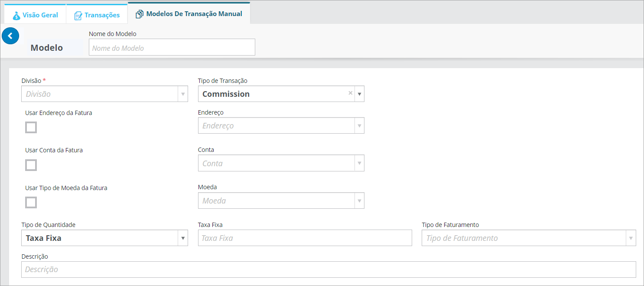Click the Taxa Fixa value in Tipo de Quantidade
644x286 pixels.
[43, 238]
